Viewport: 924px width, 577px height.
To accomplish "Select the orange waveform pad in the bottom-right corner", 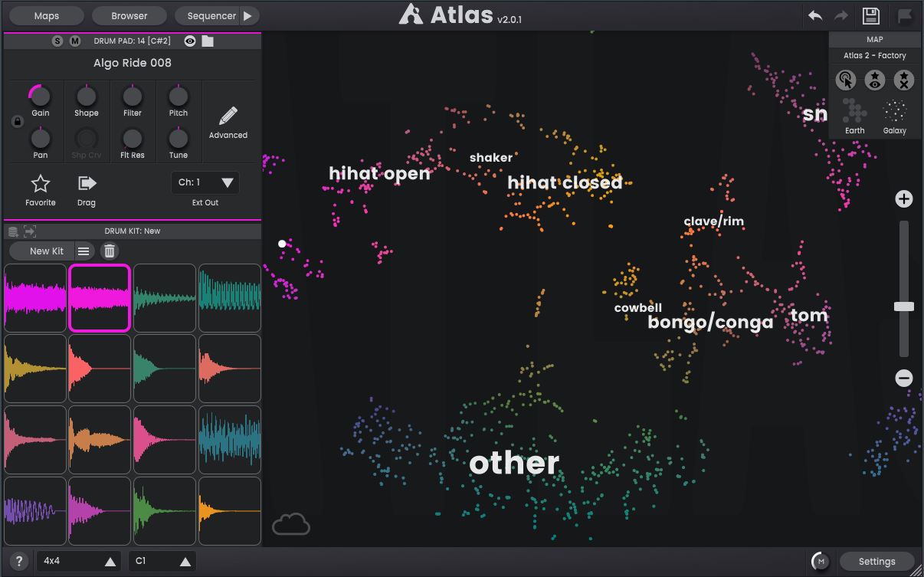I will pos(230,510).
